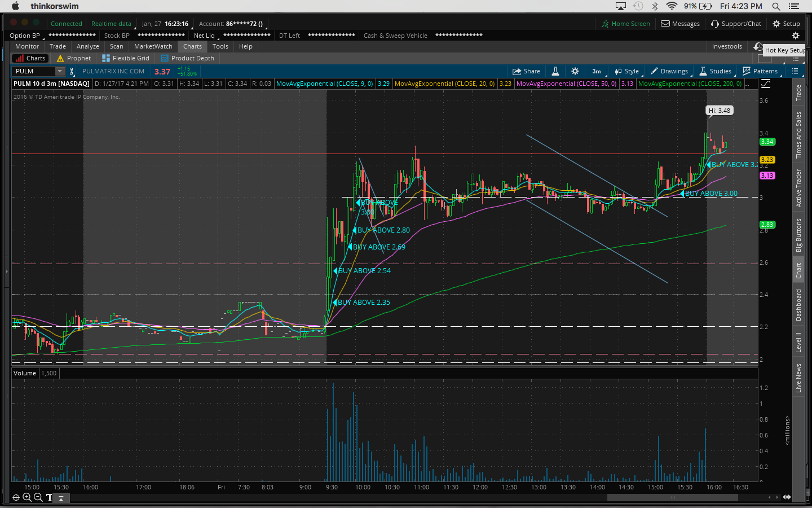Click the zoom out magnifier
812x508 pixels.
coord(38,497)
